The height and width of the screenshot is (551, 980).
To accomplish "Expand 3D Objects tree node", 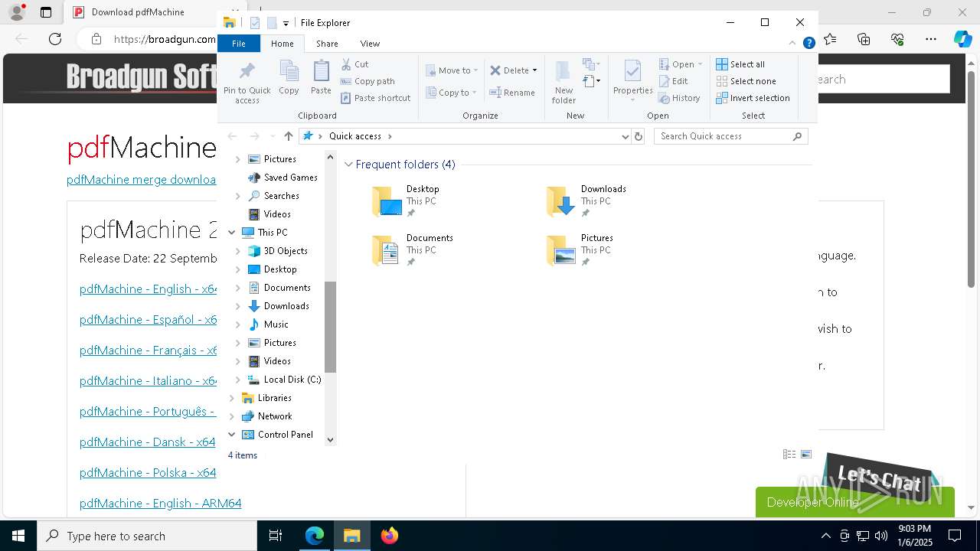I will pos(237,251).
